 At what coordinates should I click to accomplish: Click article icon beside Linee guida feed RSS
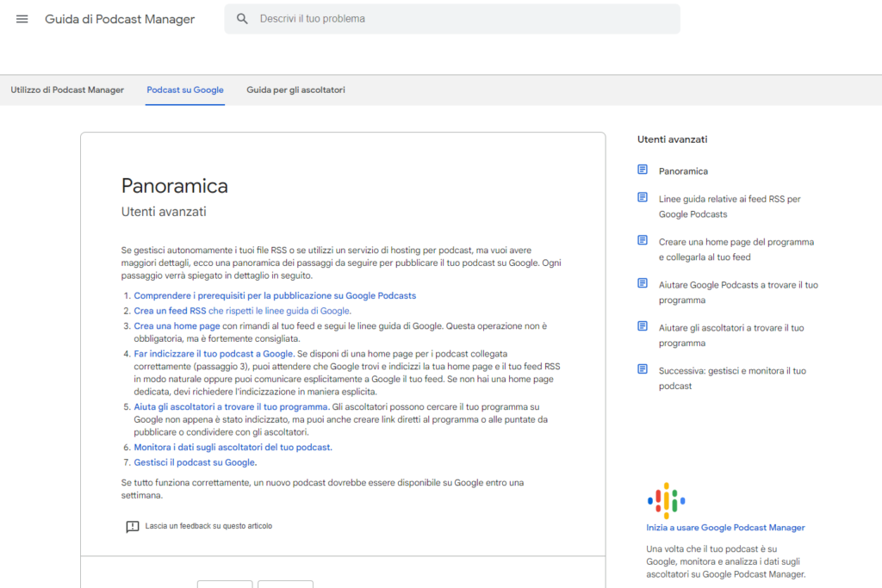coord(643,197)
